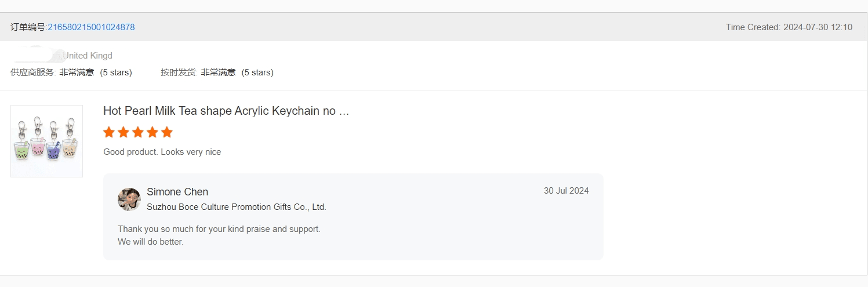Image resolution: width=868 pixels, height=287 pixels.
Task: Click the Time Created timestamp
Action: point(789,27)
